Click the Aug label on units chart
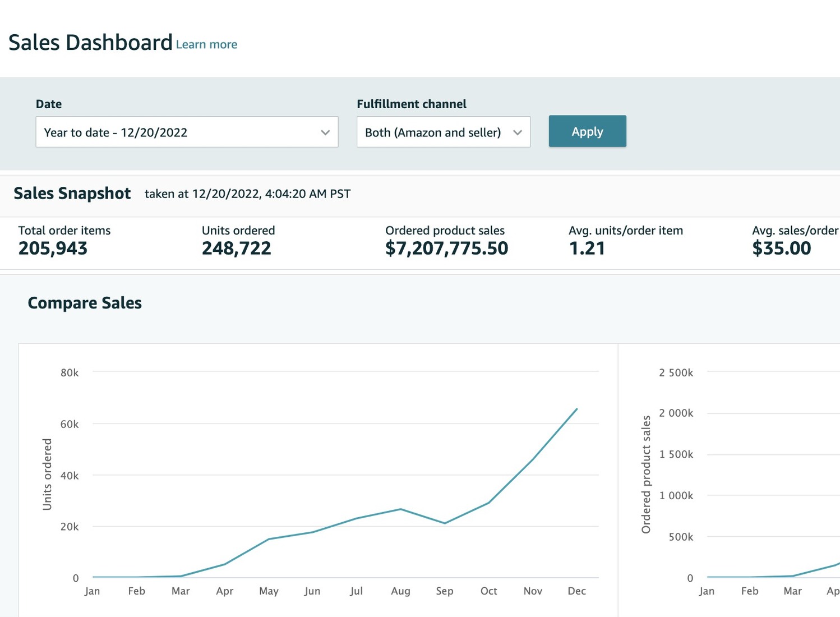Viewport: 840px width, 617px height. point(400,591)
